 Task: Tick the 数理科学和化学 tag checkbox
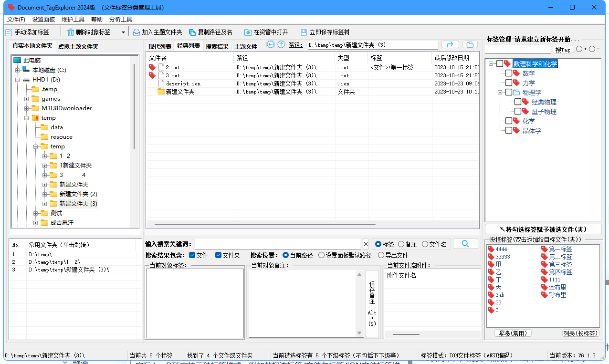(x=500, y=63)
